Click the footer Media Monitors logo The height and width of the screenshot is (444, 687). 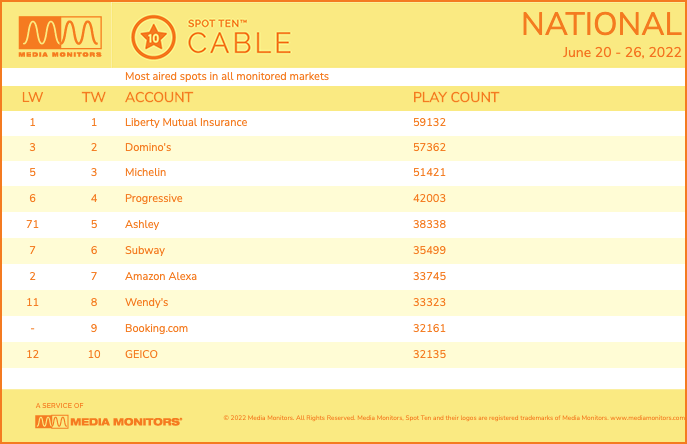[108, 422]
